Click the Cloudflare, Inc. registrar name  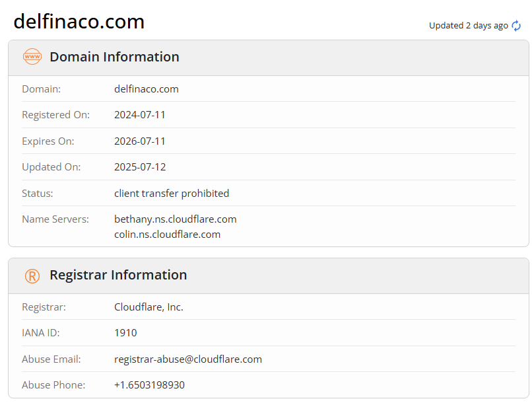[x=149, y=307]
